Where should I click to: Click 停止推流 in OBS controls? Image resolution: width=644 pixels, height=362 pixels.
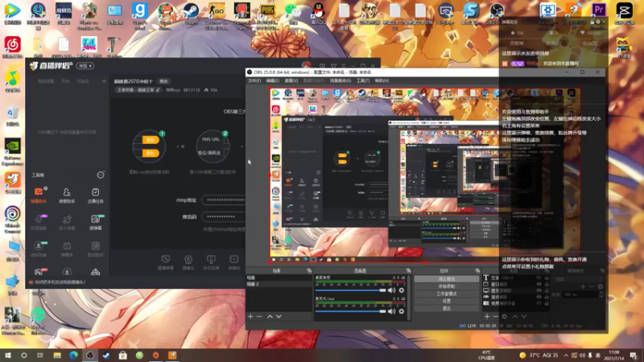pyautogui.click(x=447, y=278)
